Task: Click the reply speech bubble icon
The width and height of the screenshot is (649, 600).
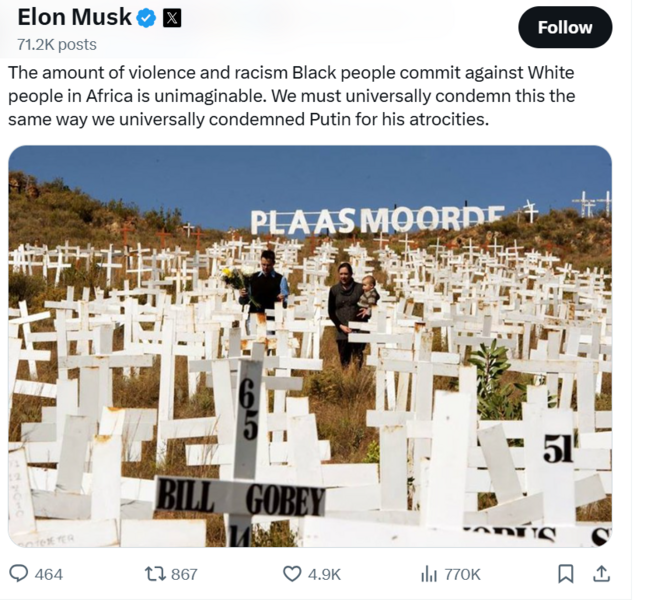Action: [x=19, y=573]
